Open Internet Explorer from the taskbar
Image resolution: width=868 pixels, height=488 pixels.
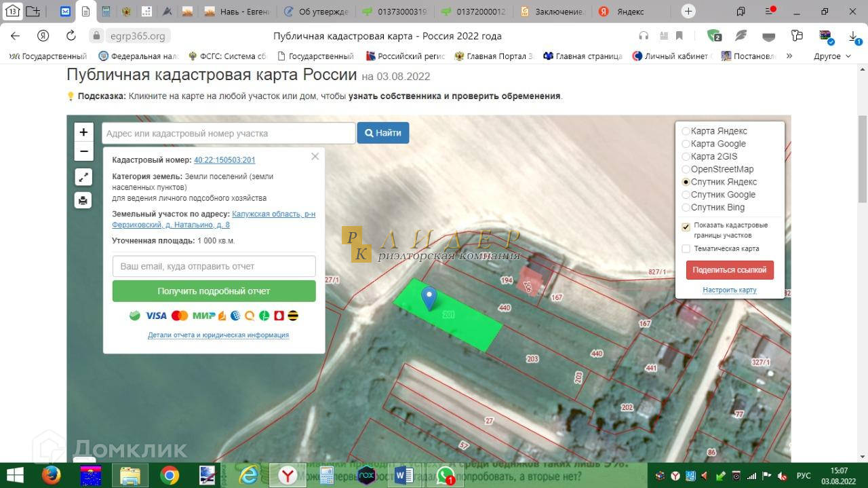pyautogui.click(x=249, y=475)
